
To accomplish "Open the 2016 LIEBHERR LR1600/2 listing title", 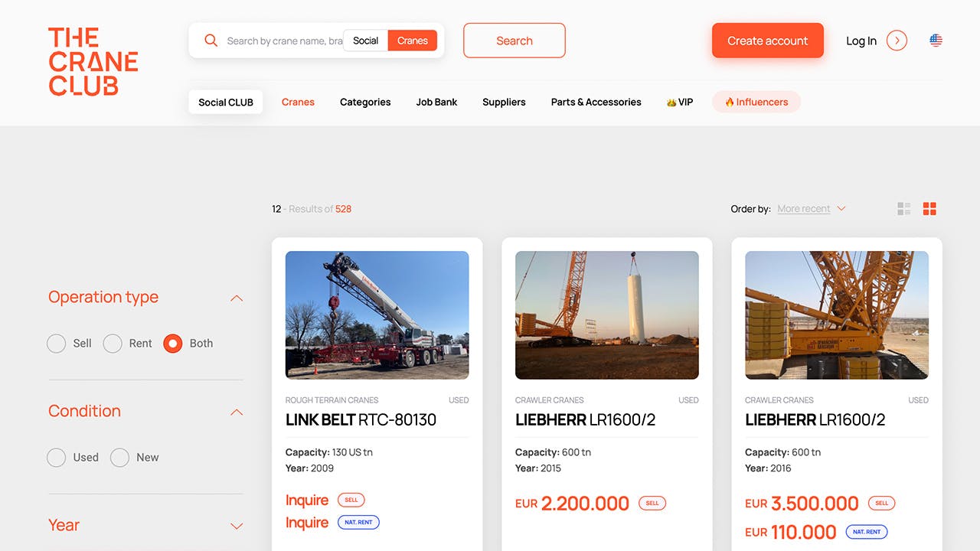I will (815, 419).
